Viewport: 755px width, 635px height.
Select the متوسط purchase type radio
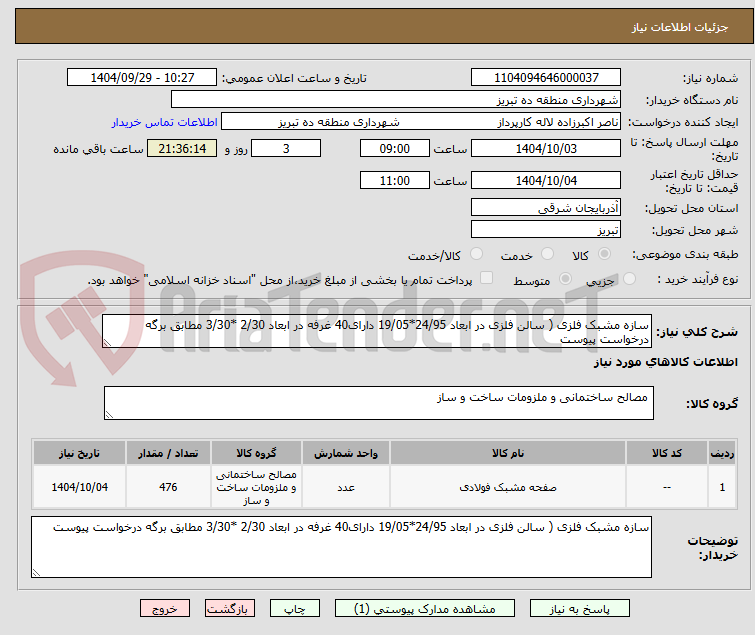click(565, 278)
